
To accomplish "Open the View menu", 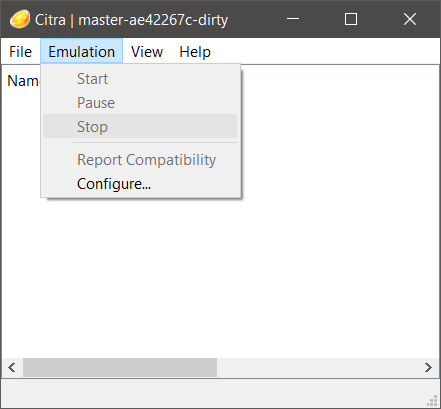I will click(x=147, y=52).
